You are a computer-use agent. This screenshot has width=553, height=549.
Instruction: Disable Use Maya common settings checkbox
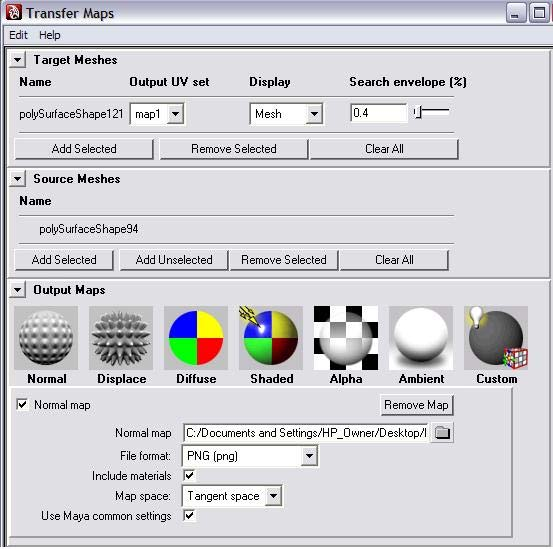(189, 516)
